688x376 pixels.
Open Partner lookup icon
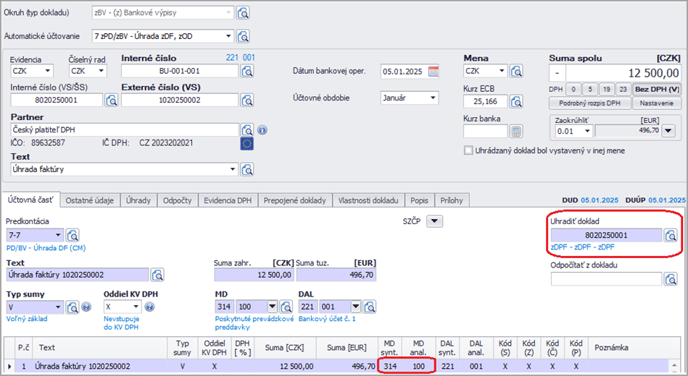247,130
